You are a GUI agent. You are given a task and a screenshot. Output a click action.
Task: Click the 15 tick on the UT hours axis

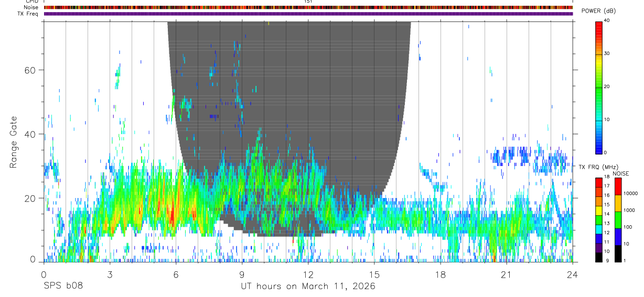click(x=374, y=274)
